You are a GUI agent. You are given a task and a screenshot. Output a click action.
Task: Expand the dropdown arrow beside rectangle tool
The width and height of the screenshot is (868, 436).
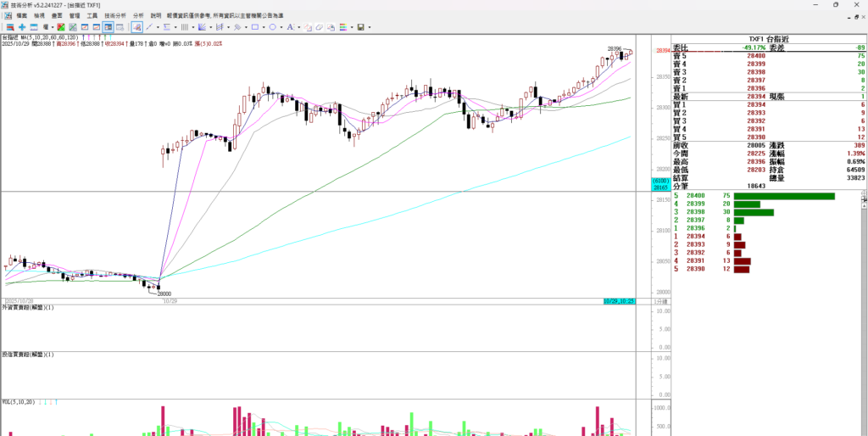click(264, 27)
